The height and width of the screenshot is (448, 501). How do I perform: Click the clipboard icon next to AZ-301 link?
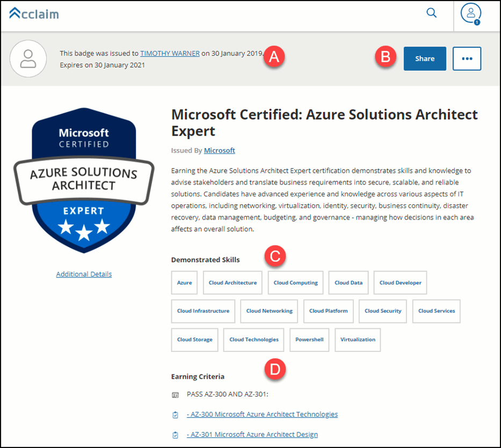175,434
